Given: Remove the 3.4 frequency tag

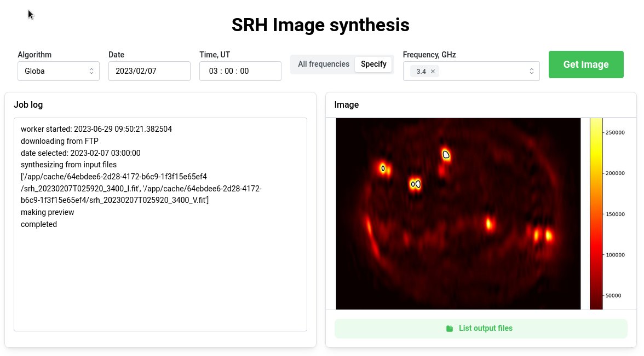Looking at the screenshot, I should click(x=433, y=71).
